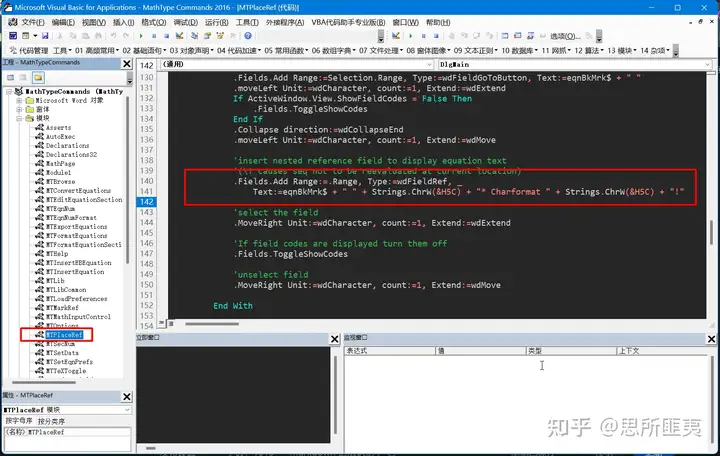Close the Watch window pane
The height and width of the screenshot is (456, 720).
pos(711,339)
